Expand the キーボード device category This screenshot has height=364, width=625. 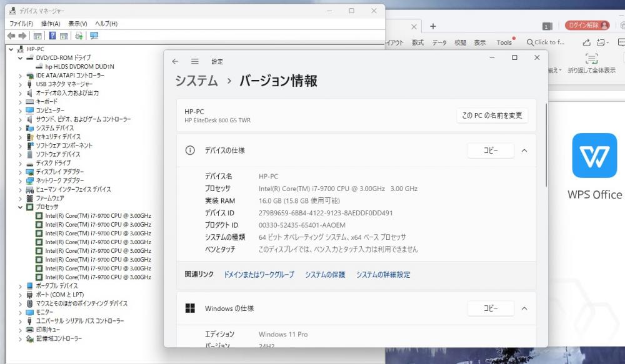point(20,102)
